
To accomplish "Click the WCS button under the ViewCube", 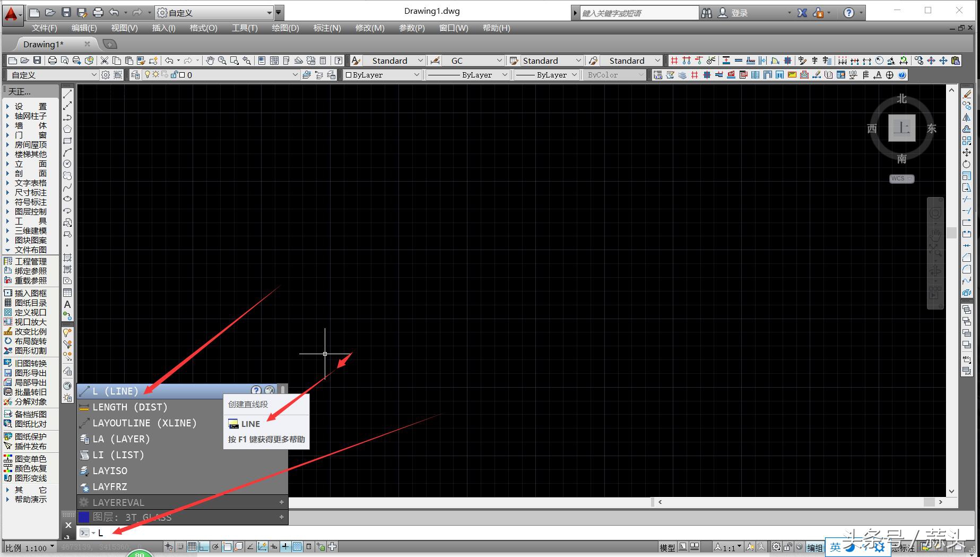I will pyautogui.click(x=901, y=178).
